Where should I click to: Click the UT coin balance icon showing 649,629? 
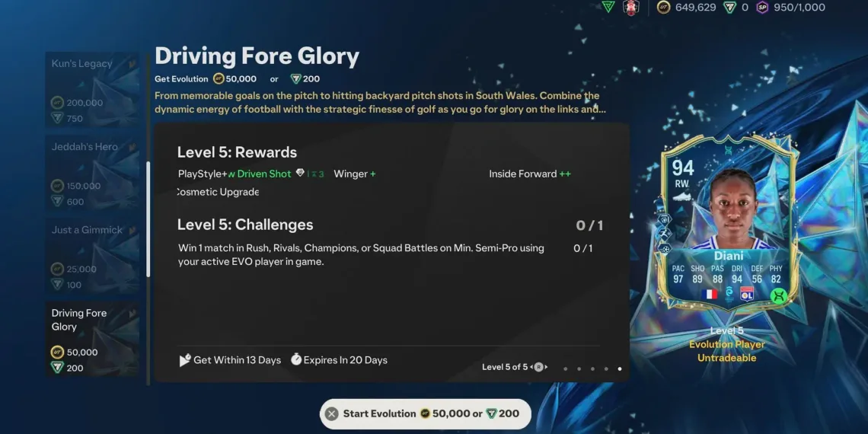[x=663, y=7]
